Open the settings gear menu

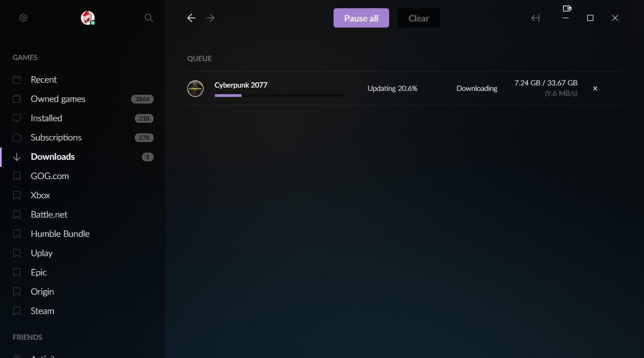[x=24, y=18]
